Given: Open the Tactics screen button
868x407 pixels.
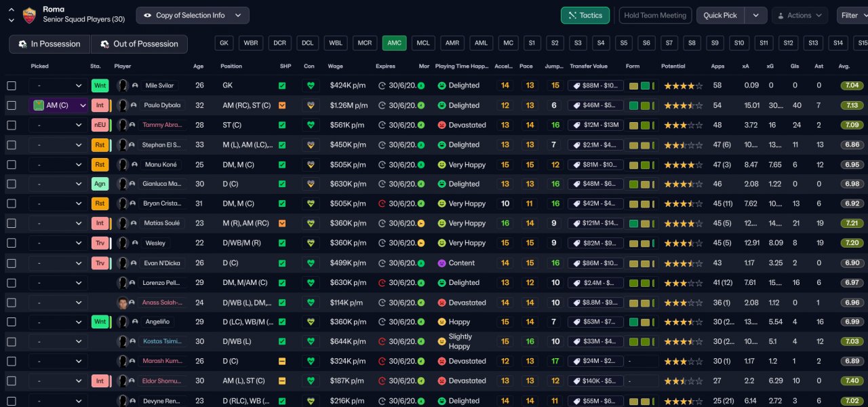Looking at the screenshot, I should pos(585,15).
